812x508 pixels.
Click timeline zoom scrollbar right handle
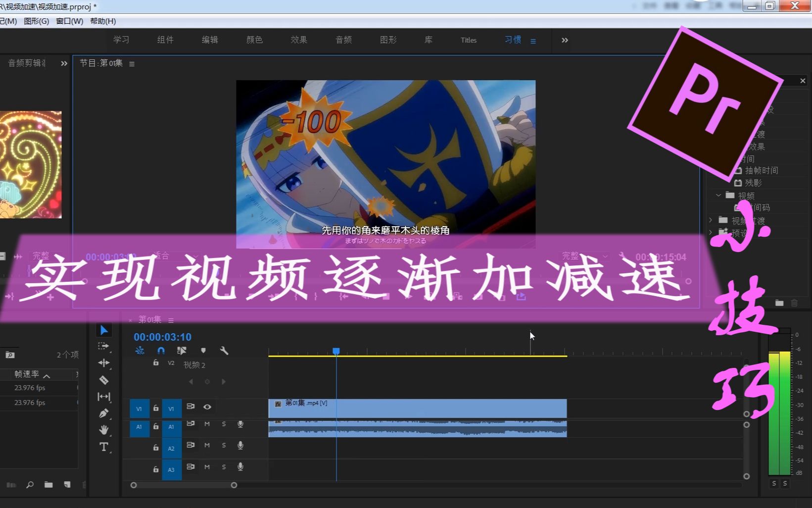234,485
